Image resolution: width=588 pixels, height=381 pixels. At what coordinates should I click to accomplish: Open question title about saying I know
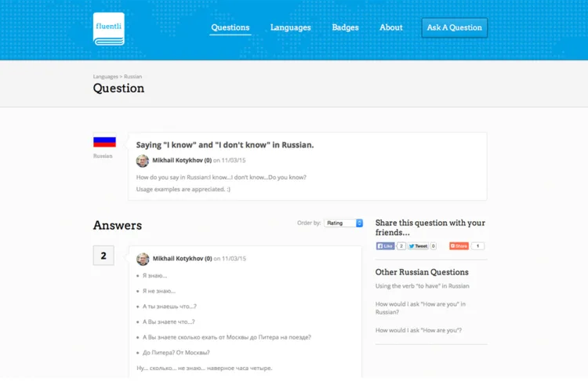[225, 145]
